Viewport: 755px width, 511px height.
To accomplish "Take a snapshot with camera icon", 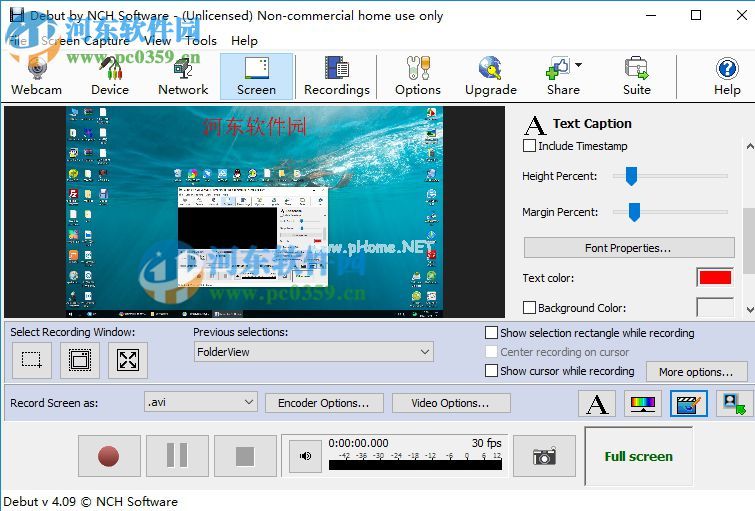I will pyautogui.click(x=545, y=456).
